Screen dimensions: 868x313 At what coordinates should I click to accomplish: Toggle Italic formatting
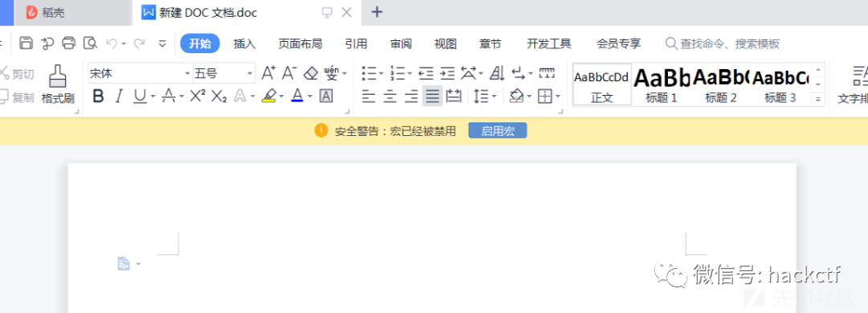coord(118,97)
